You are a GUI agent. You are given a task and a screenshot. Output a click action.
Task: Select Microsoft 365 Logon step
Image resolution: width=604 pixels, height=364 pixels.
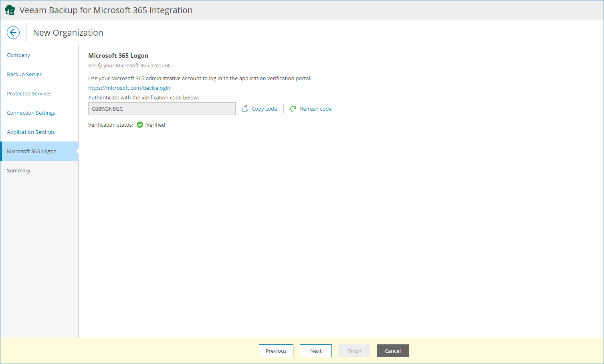click(x=39, y=151)
